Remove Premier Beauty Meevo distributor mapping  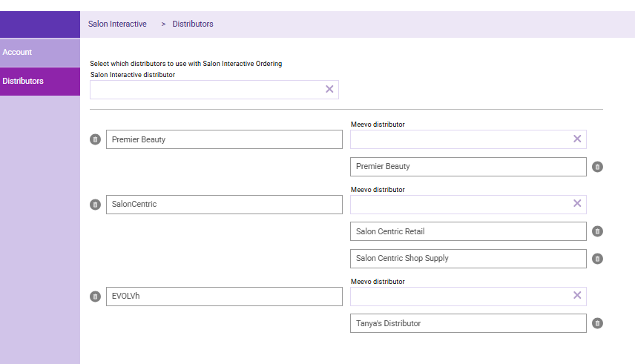[x=598, y=167]
